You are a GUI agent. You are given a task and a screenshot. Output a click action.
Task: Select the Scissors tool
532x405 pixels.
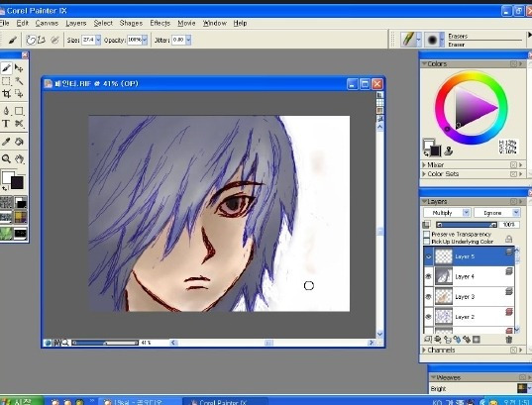click(x=20, y=124)
